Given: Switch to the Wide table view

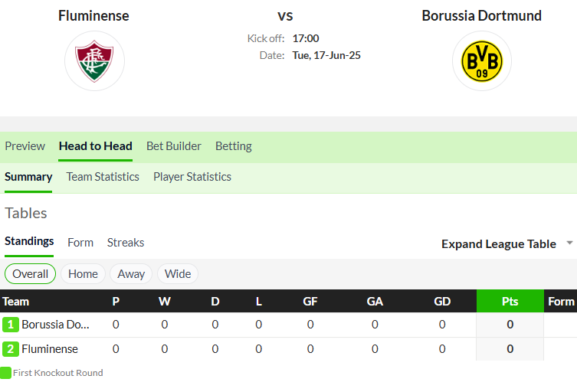Looking at the screenshot, I should [x=178, y=274].
